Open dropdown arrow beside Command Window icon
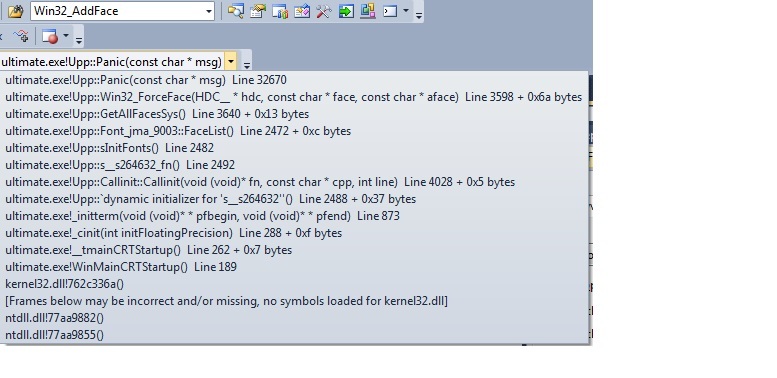Viewport: 777px width, 378px height. tap(406, 11)
